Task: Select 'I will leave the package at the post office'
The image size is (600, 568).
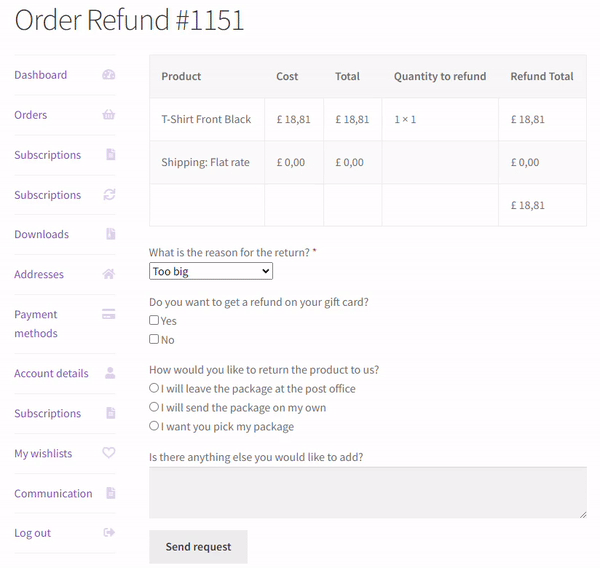Action: (x=154, y=388)
